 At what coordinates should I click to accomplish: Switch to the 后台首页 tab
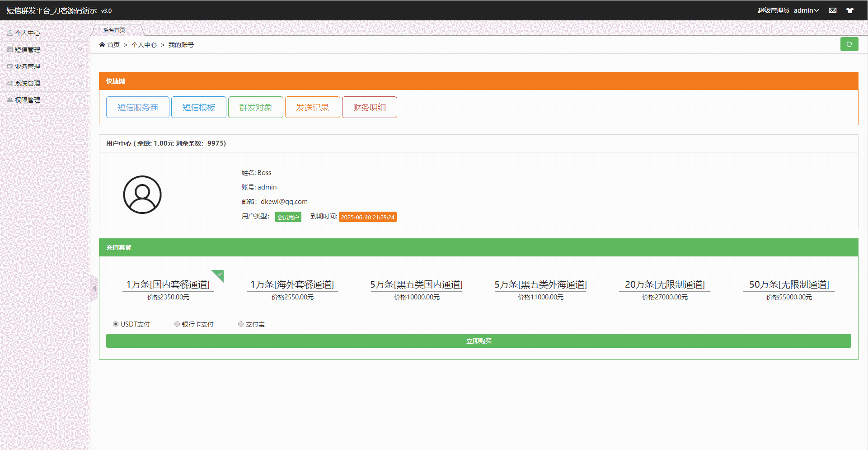point(114,30)
